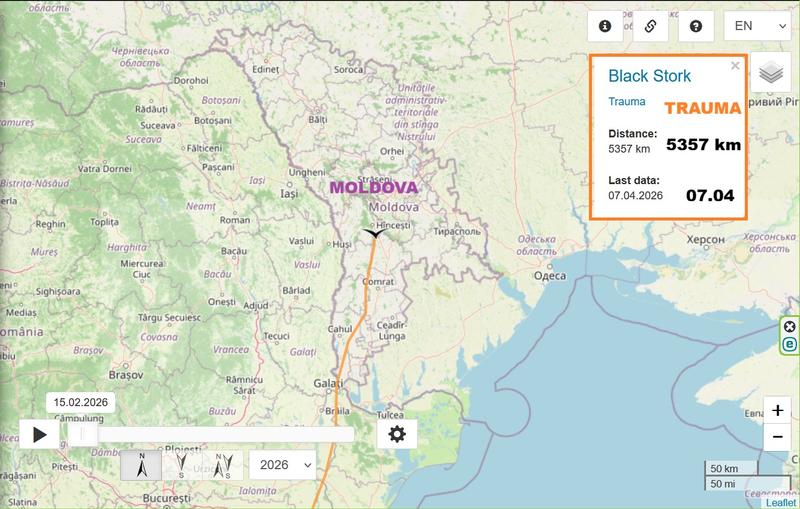The image size is (800, 509).
Task: Click the 'Ceadîr-Lunga' map label
Action: click(392, 330)
